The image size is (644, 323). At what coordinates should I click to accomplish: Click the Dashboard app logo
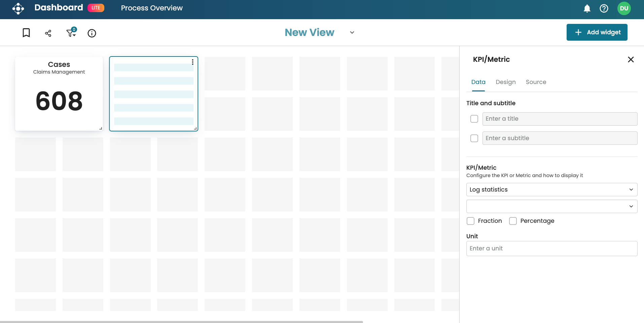click(18, 8)
